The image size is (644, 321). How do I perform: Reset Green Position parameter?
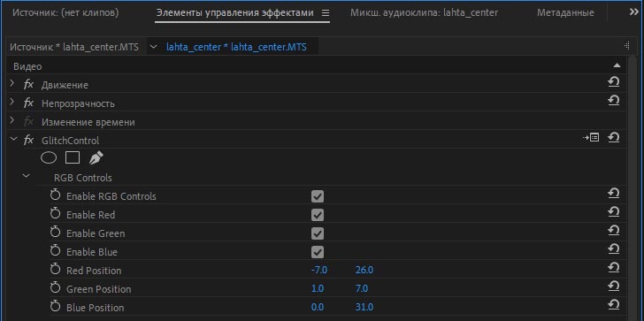pos(613,286)
